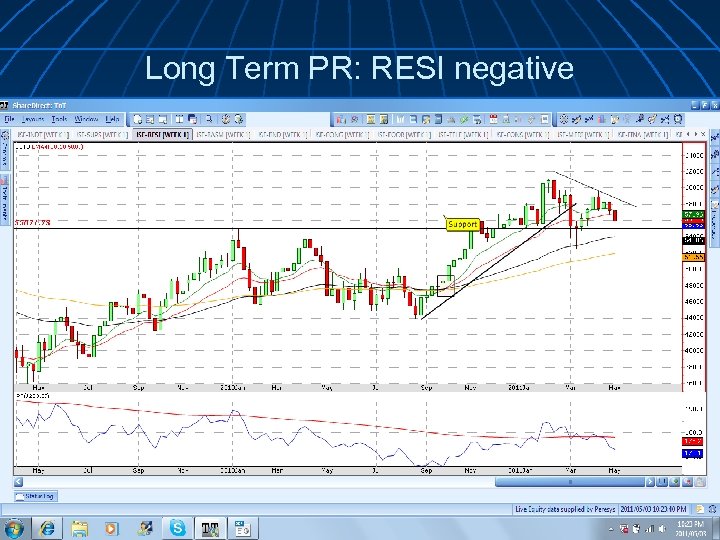Switch to the JSE-FINA weekly chart tab

(x=643, y=135)
